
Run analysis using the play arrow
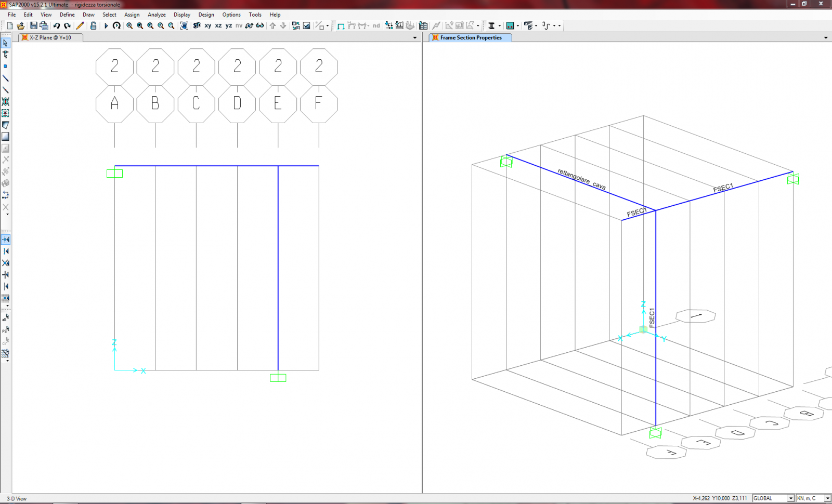point(106,25)
